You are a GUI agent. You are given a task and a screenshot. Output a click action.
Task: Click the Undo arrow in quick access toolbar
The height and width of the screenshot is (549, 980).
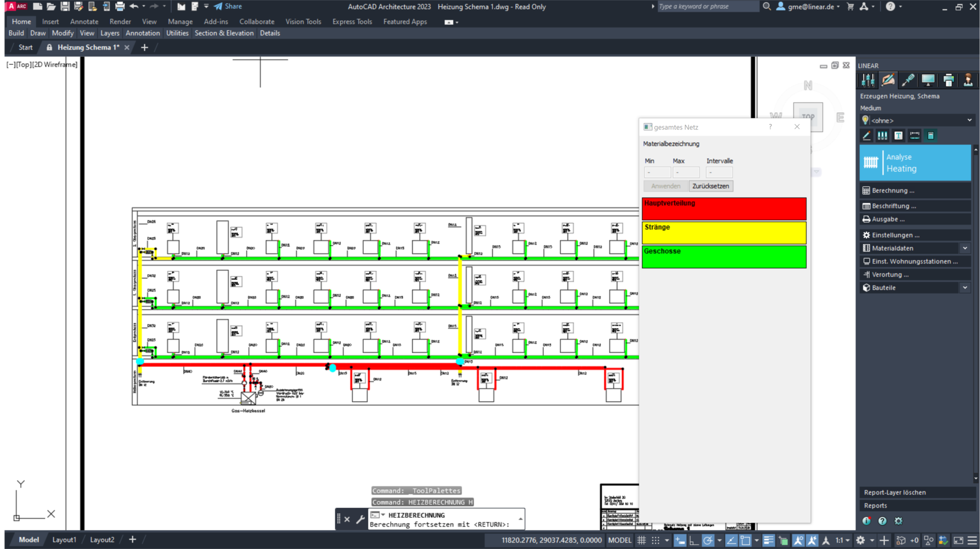coord(134,7)
